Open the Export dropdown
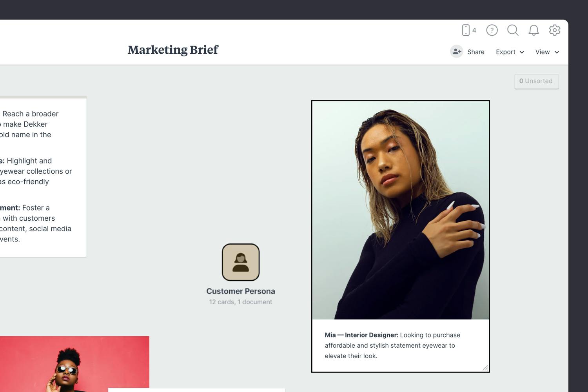This screenshot has width=588, height=392. [x=506, y=52]
